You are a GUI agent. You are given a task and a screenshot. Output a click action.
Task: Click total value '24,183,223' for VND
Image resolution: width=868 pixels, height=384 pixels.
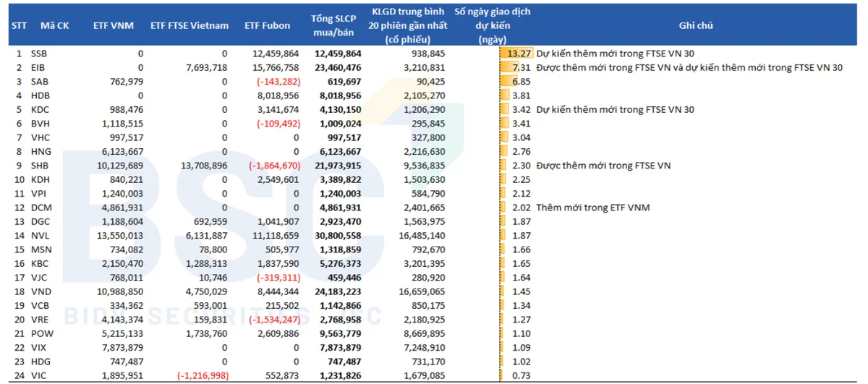coord(339,291)
